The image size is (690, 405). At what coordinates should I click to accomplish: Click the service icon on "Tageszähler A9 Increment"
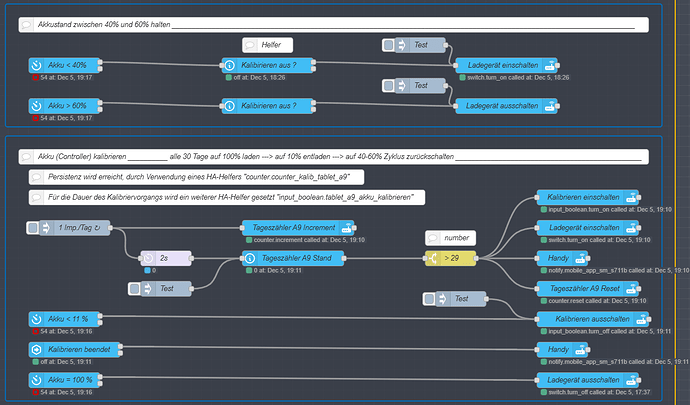click(347, 228)
